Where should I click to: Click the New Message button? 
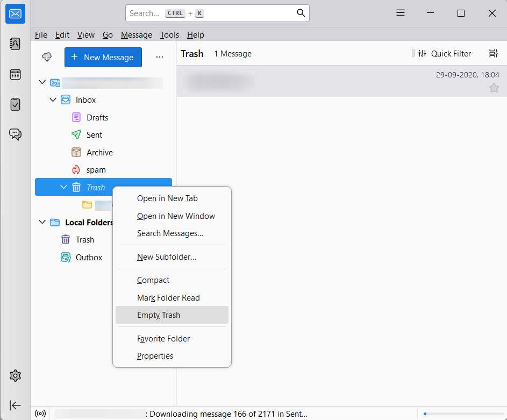103,57
